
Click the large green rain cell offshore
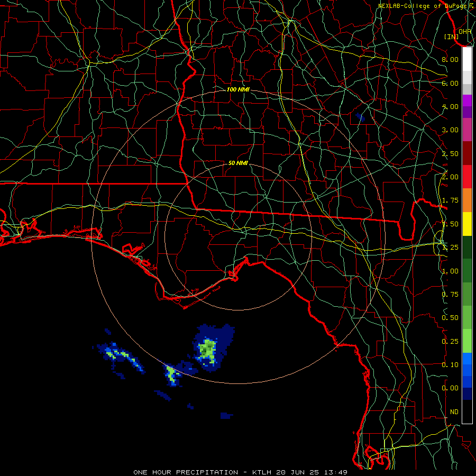tap(208, 350)
